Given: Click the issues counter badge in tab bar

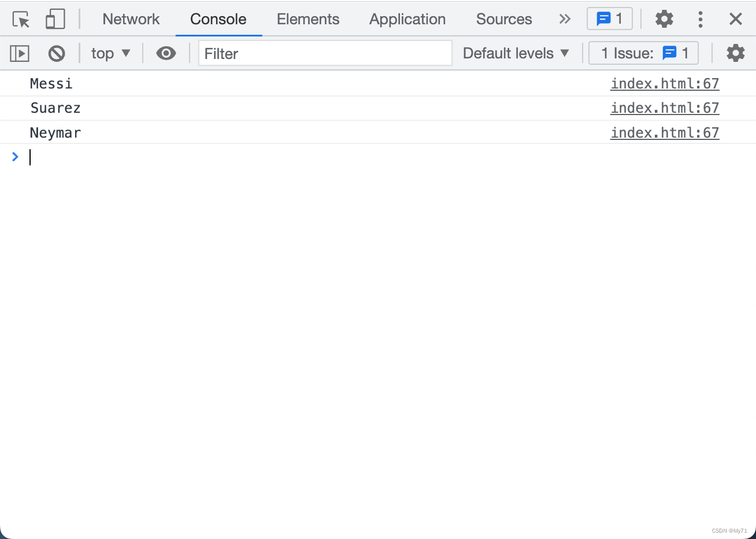Looking at the screenshot, I should 609,19.
